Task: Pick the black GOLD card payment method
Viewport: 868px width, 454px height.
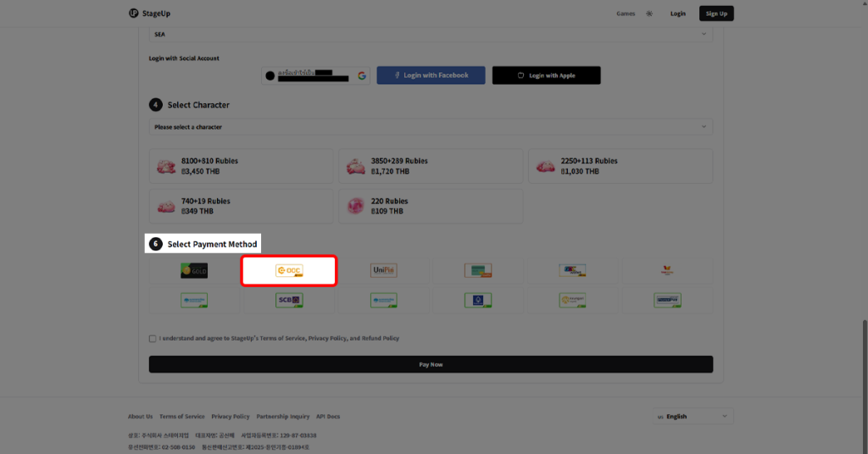Action: coord(194,271)
